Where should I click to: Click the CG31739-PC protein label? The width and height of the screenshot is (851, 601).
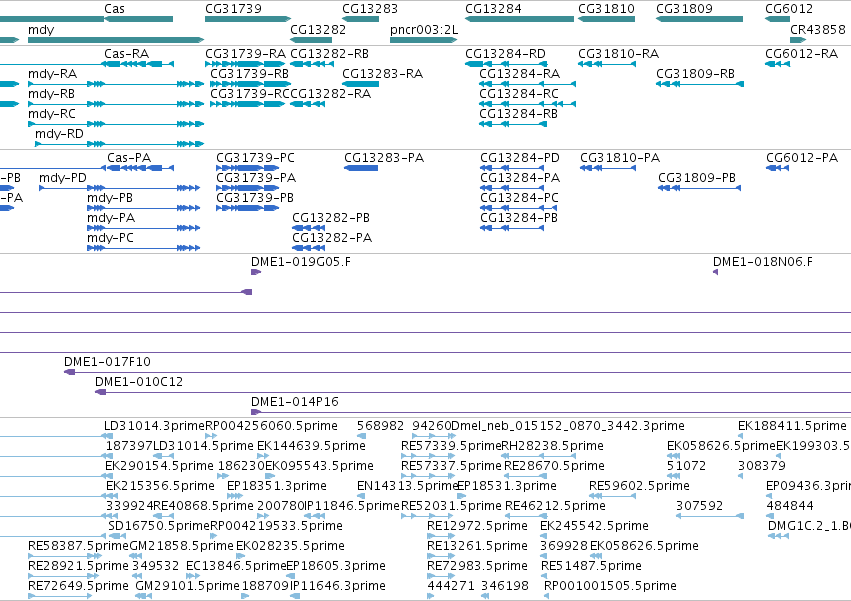(255, 158)
